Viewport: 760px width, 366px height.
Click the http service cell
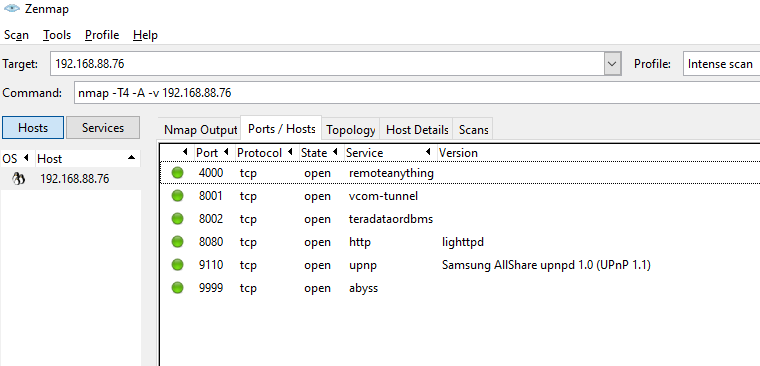click(360, 242)
